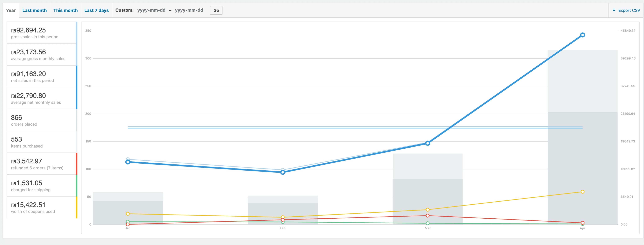The width and height of the screenshot is (644, 245).
Task: Click the Export CSV download arrow icon
Action: (x=614, y=10)
